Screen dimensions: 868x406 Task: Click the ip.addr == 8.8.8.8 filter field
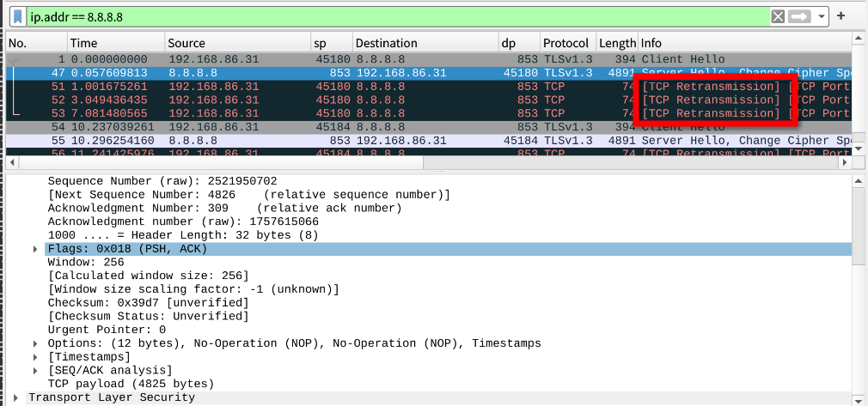point(399,16)
